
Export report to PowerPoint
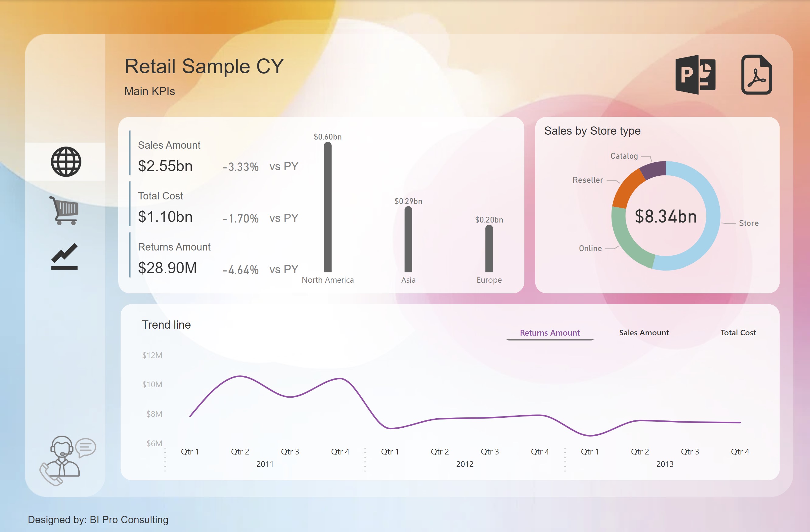(x=695, y=74)
